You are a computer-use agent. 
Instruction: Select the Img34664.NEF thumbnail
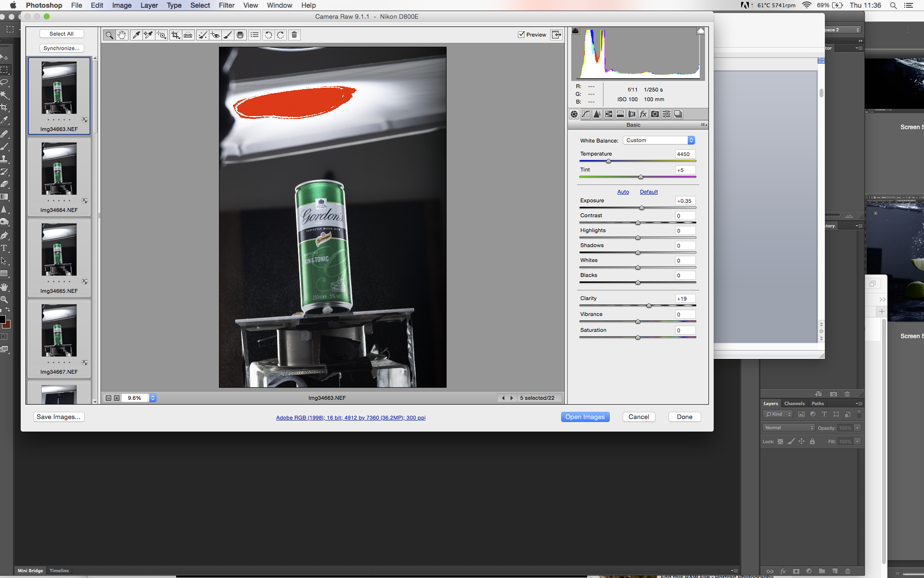coord(59,176)
